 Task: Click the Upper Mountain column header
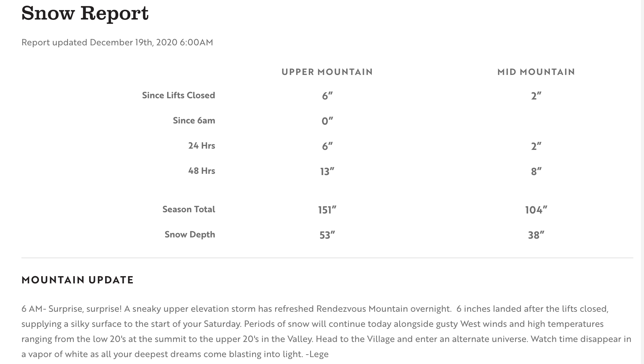pos(327,72)
